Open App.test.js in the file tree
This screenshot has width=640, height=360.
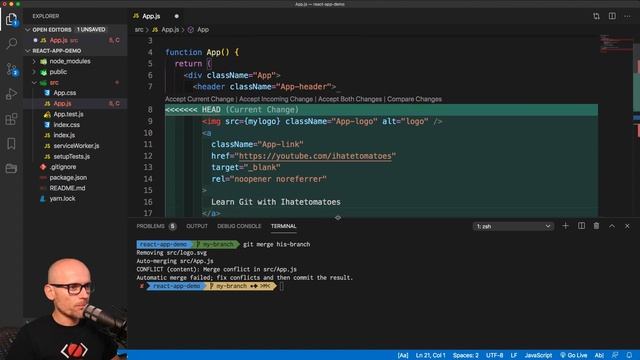tap(68, 114)
